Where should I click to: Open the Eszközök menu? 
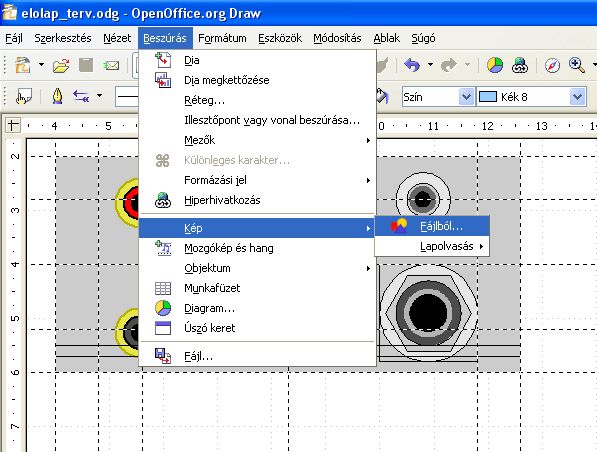tap(280, 38)
